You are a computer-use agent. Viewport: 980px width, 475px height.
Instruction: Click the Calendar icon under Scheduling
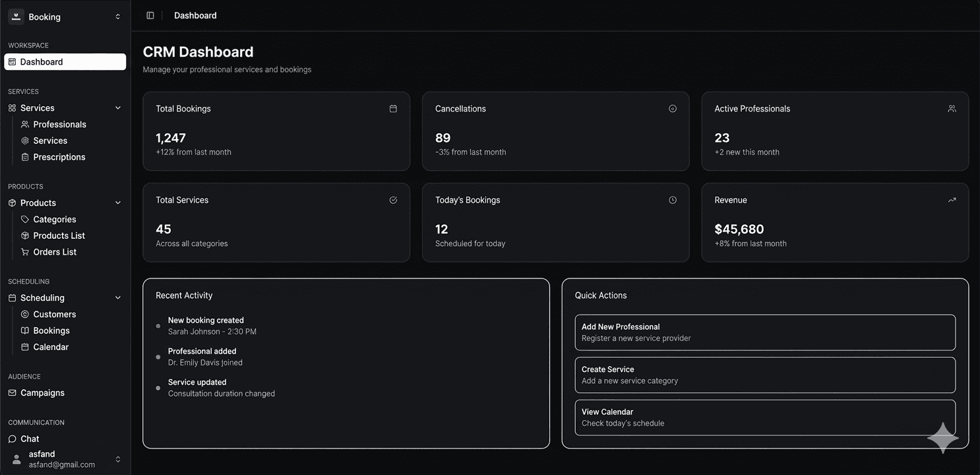(x=24, y=346)
